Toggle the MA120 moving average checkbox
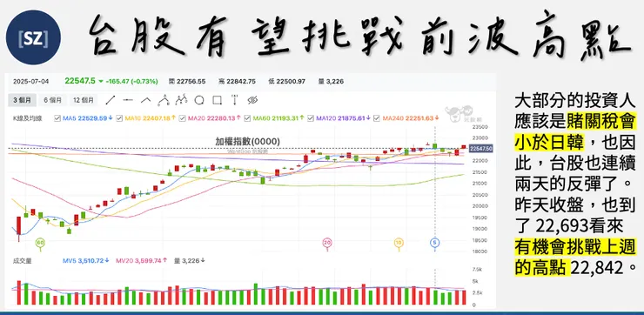The width and height of the screenshot is (644, 315). [311, 118]
